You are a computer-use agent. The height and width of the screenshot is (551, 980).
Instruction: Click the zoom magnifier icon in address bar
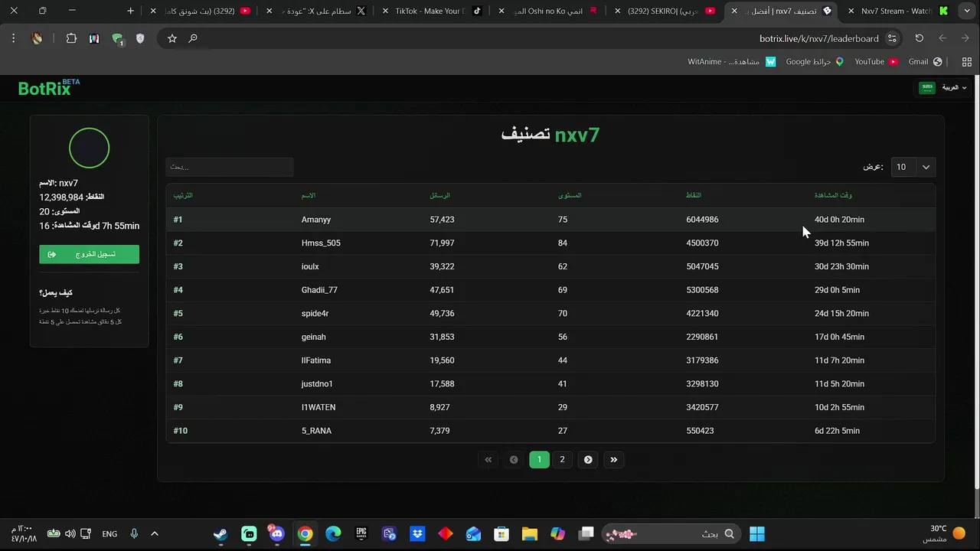tap(193, 38)
